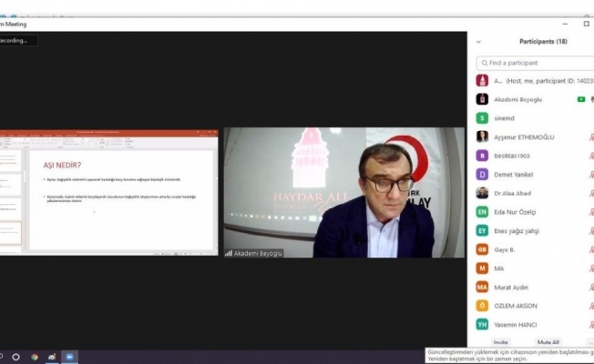Click the muted mic icon for besiktas1903
594x364 pixels.
point(590,156)
